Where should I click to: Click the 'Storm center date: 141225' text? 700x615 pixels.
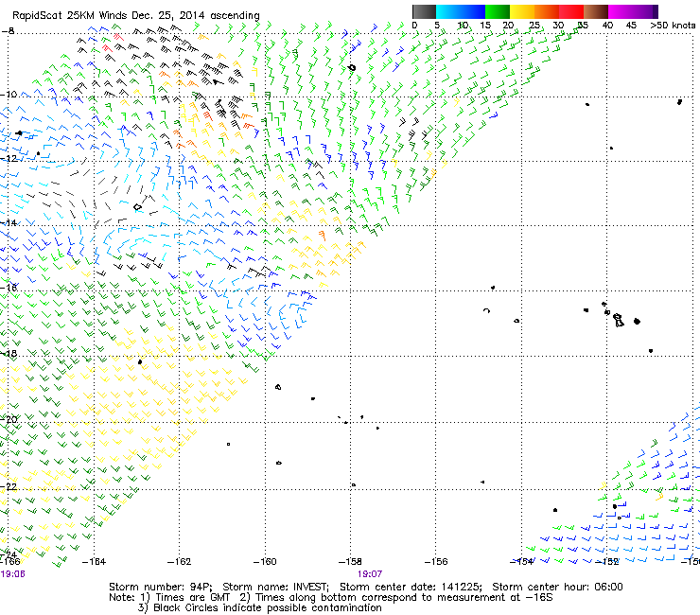click(411, 587)
